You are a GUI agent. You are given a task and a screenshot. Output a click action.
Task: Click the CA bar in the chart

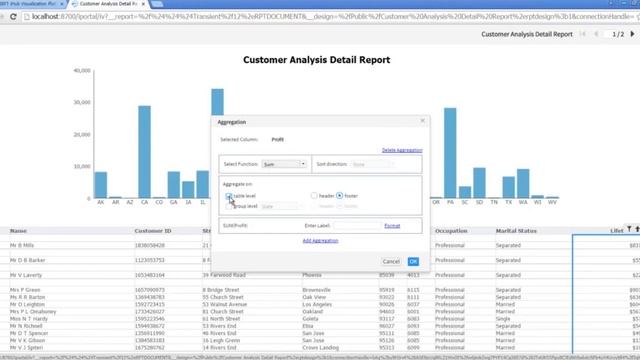pos(144,152)
